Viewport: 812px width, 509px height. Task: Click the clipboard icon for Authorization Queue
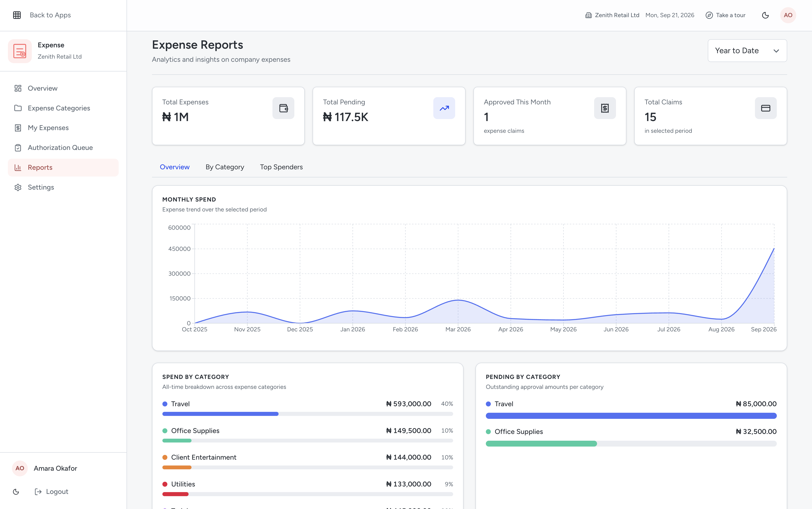18,147
